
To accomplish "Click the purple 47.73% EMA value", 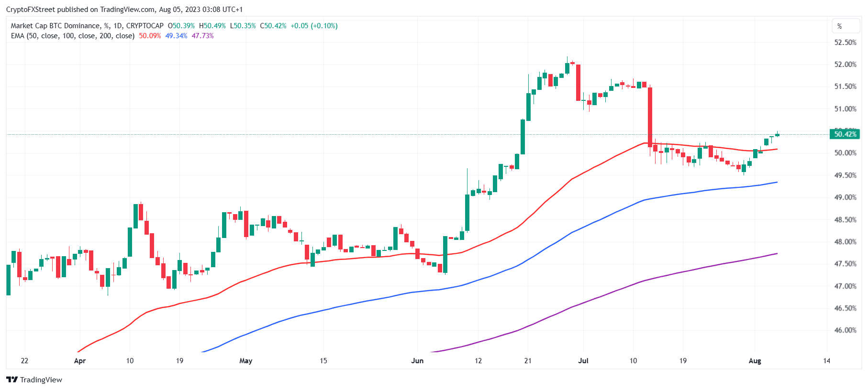I will click(x=202, y=36).
